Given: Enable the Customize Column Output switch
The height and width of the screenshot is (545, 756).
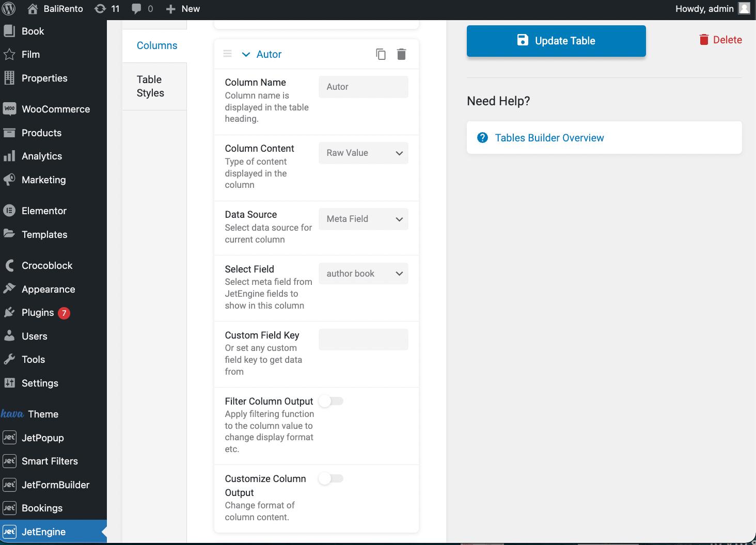Looking at the screenshot, I should click(x=331, y=478).
